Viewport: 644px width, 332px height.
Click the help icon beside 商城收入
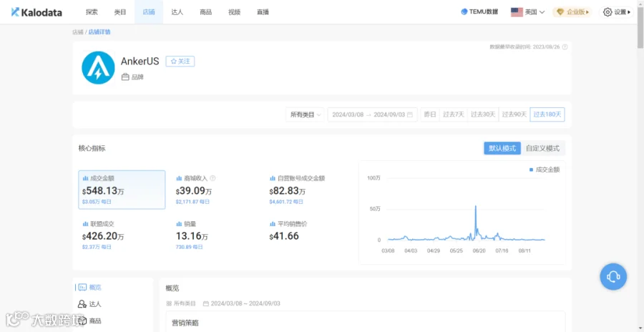[x=213, y=178]
